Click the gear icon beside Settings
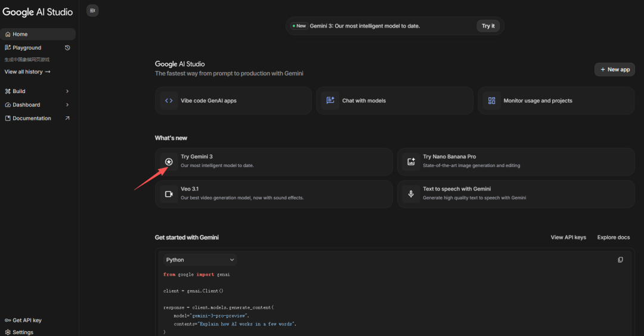 tap(8, 332)
